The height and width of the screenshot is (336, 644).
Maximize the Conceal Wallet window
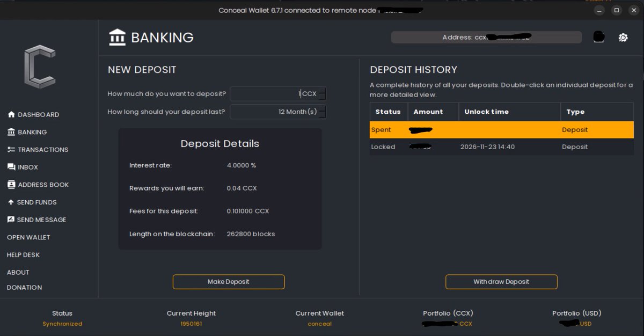[x=617, y=10]
